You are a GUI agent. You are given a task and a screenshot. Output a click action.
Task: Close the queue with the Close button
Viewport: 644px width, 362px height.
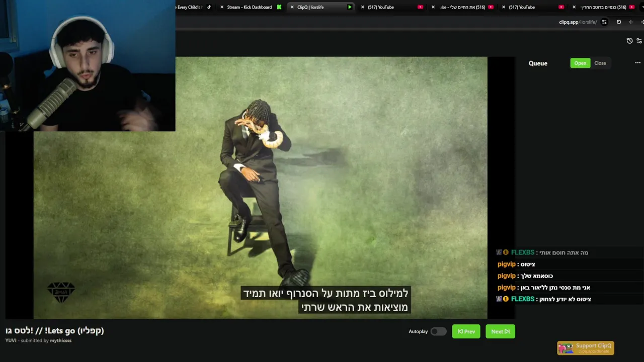pyautogui.click(x=600, y=63)
